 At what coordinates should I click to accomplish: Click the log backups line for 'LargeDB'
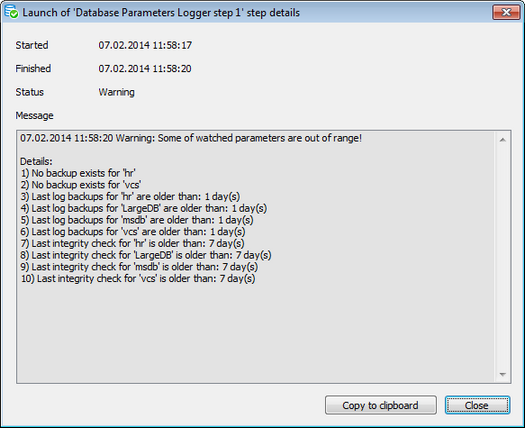[143, 208]
